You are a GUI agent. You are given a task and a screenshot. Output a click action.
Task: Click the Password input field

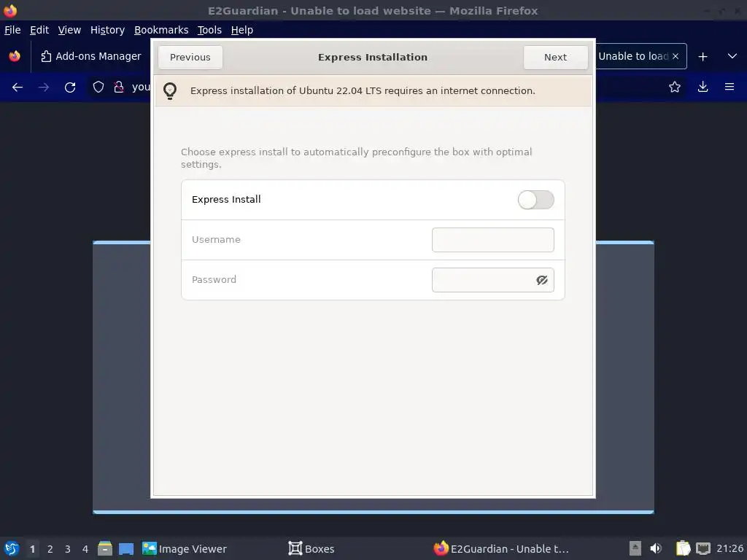click(492, 280)
